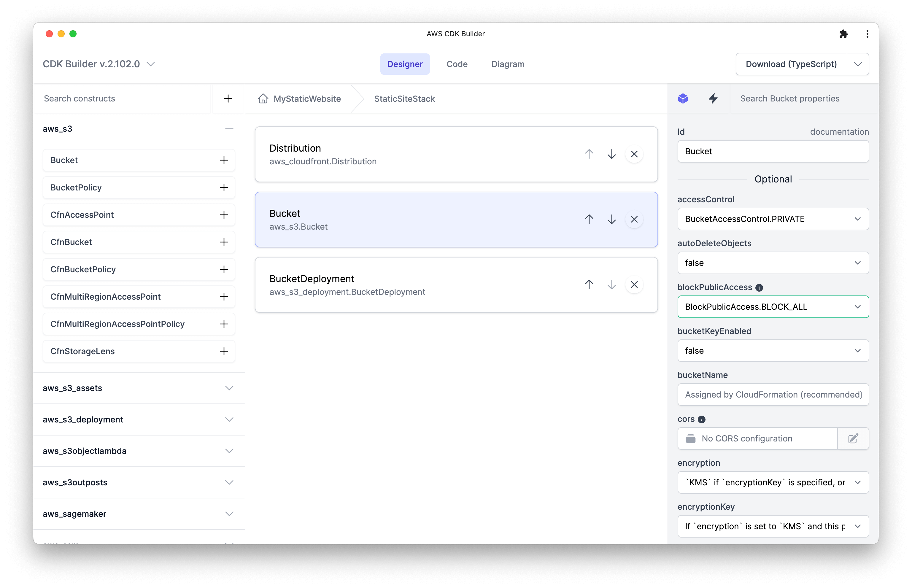912x588 pixels.
Task: Click the bucketName input field
Action: click(773, 394)
